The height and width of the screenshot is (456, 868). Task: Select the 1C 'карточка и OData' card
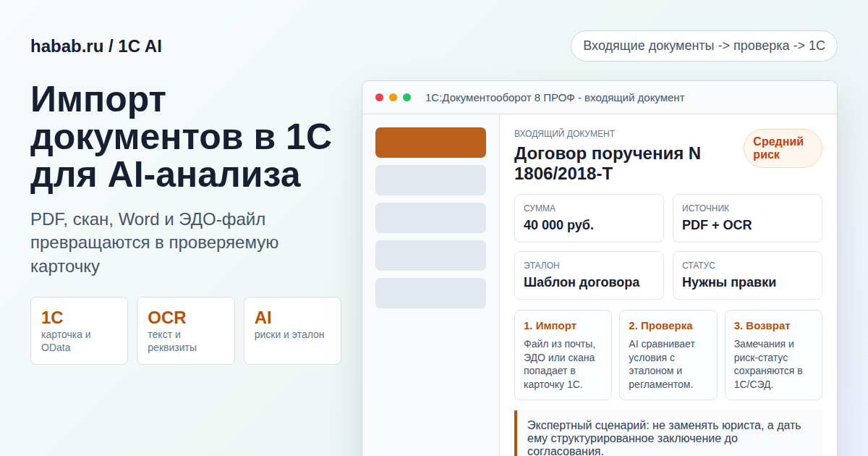pos(79,331)
